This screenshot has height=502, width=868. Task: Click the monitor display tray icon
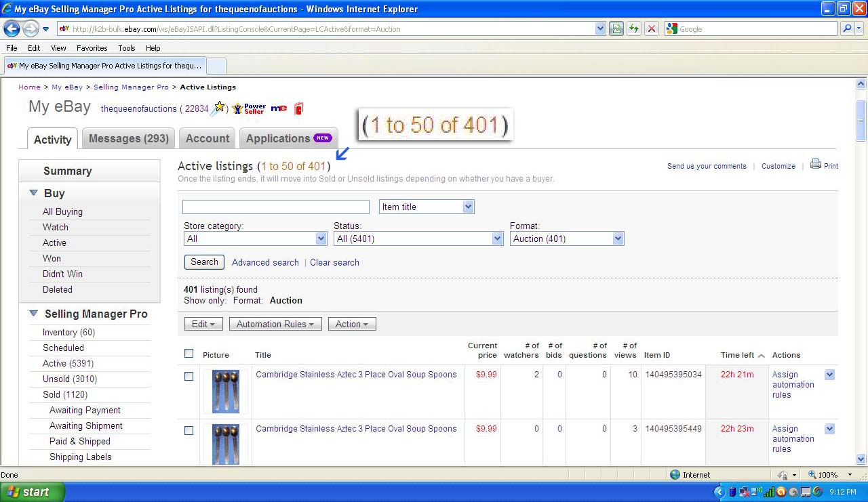click(x=806, y=492)
